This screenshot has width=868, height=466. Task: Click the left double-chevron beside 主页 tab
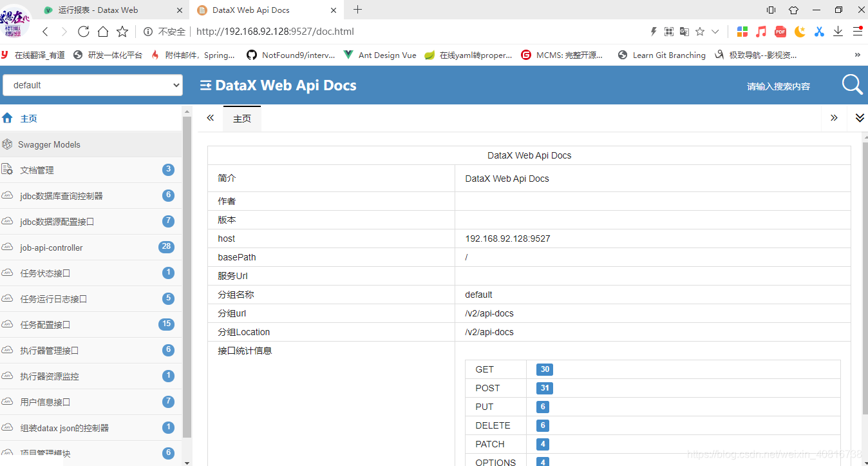tap(210, 118)
